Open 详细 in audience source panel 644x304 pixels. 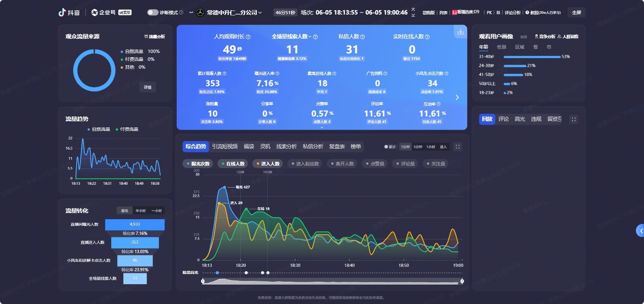pyautogui.click(x=148, y=87)
